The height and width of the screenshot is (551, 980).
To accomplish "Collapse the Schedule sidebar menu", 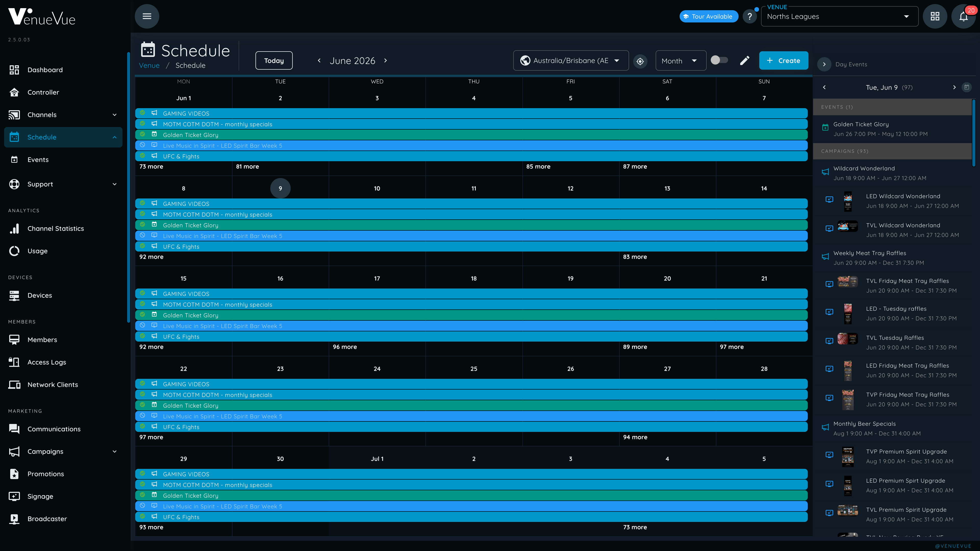I will tap(115, 137).
